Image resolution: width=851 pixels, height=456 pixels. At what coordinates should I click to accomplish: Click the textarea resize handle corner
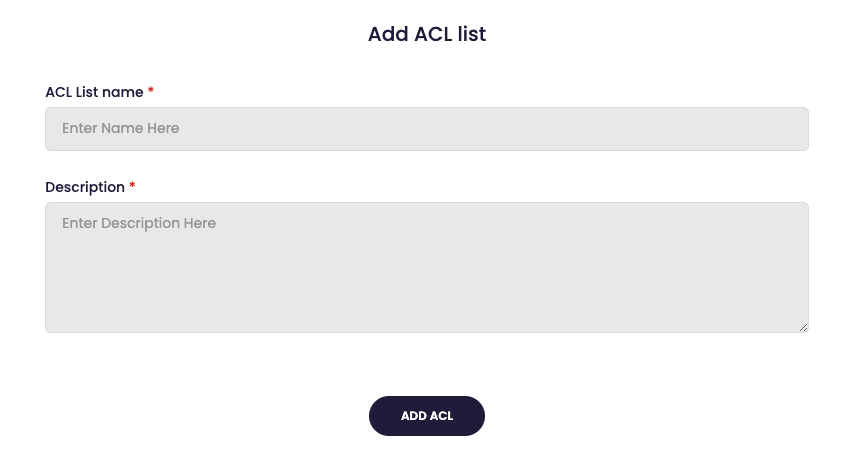(x=803, y=327)
